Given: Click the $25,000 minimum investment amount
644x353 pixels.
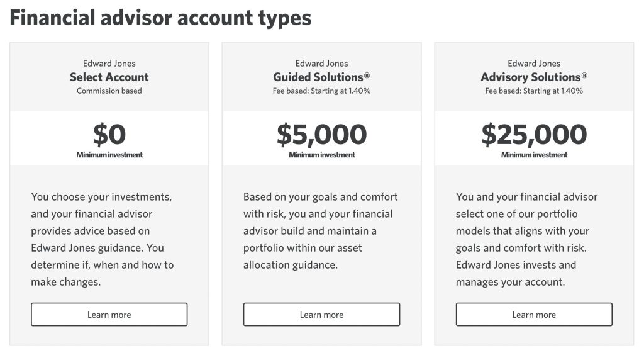Looking at the screenshot, I should coord(534,135).
